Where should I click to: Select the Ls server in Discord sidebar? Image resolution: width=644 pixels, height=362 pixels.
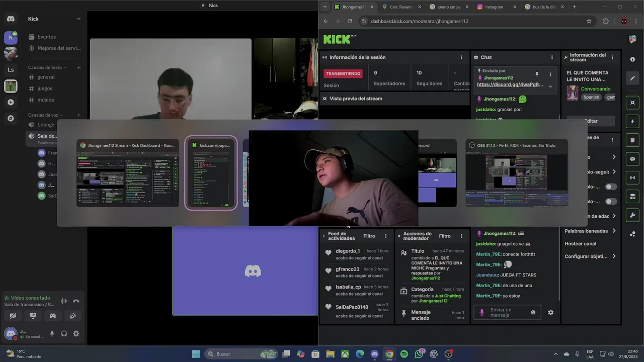(x=11, y=70)
